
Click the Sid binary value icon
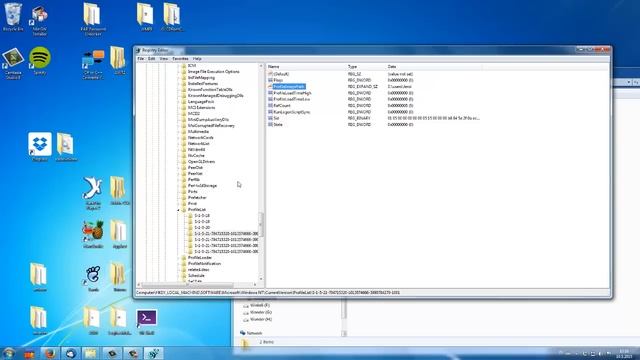(x=270, y=118)
